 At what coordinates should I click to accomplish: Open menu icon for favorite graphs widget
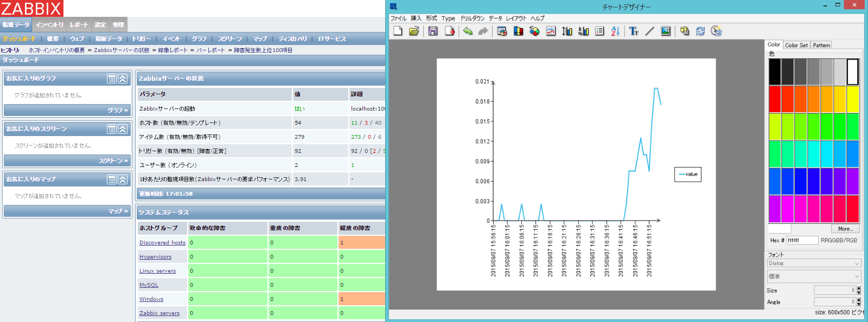112,79
